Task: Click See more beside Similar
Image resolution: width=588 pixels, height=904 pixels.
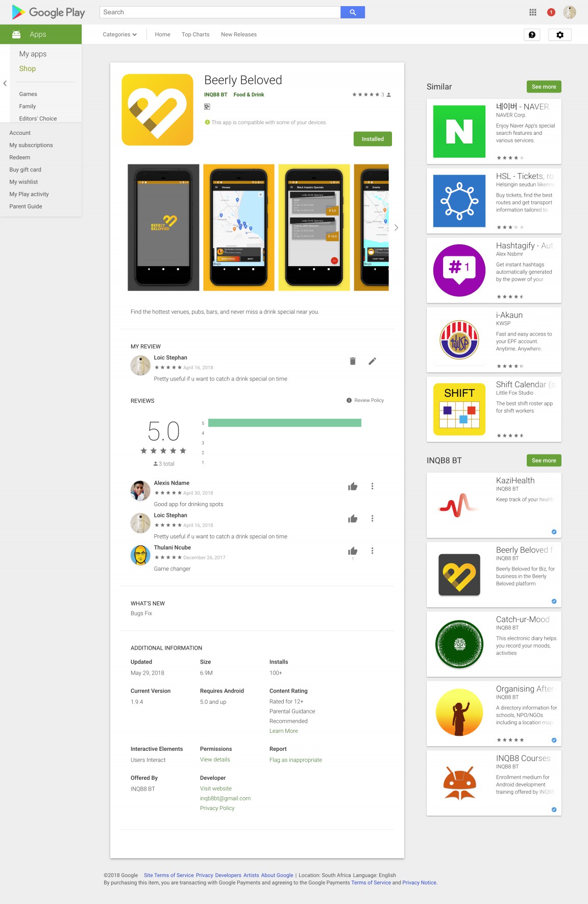Action: (x=544, y=87)
